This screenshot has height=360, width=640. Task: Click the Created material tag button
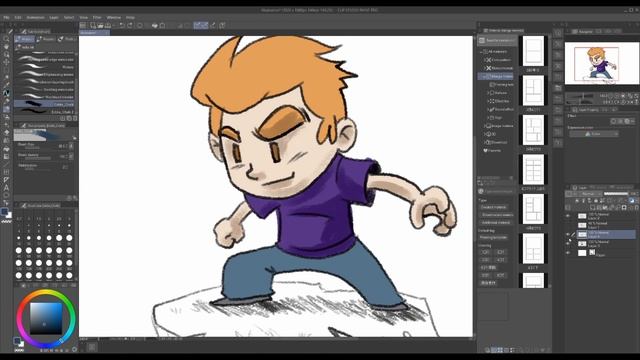(493, 207)
